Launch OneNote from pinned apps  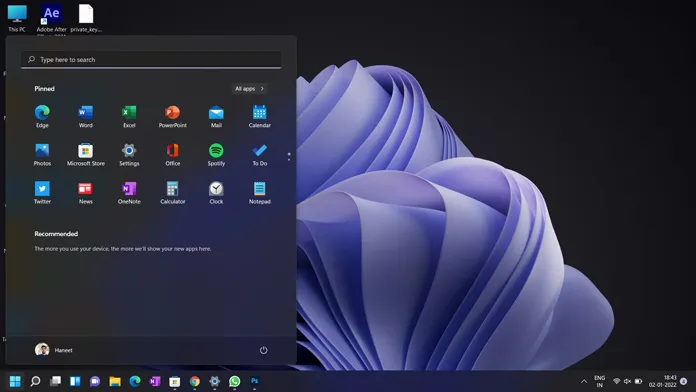pos(129,193)
